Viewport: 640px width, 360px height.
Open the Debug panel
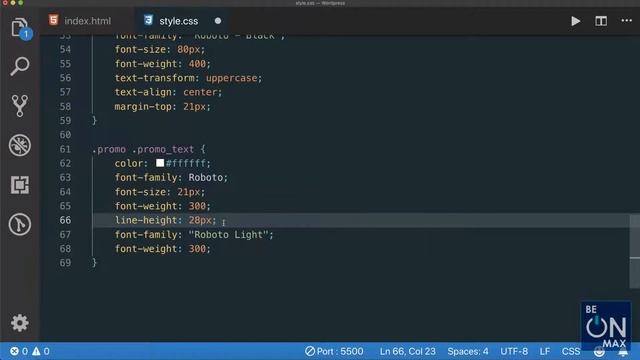20,145
